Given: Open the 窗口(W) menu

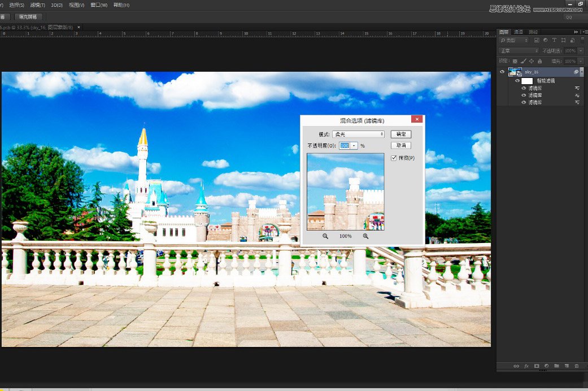Looking at the screenshot, I should pyautogui.click(x=99, y=5).
